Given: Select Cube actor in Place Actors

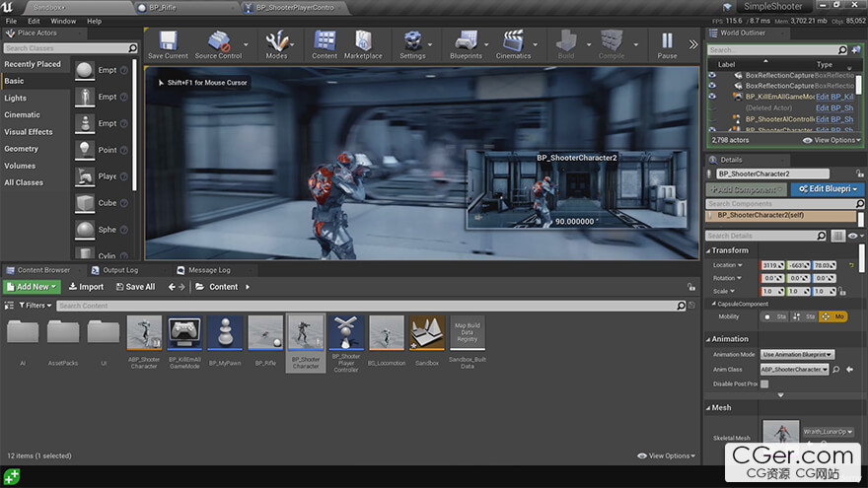Looking at the screenshot, I should [85, 203].
